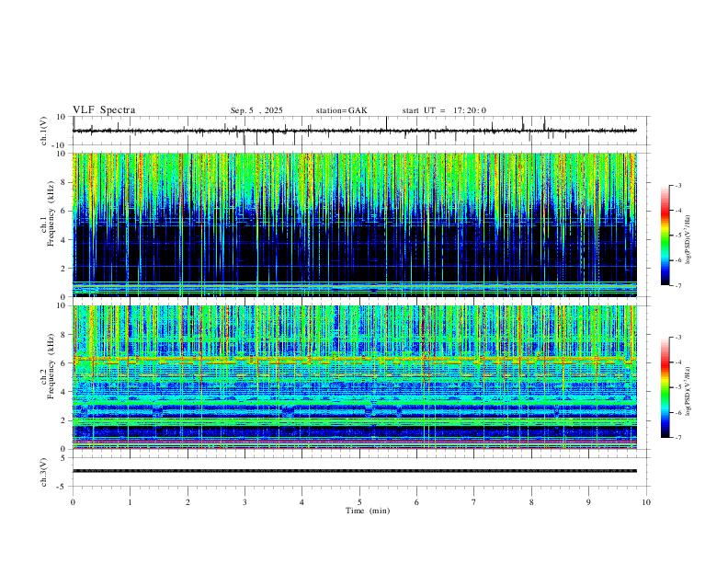Click the "8" tick on time axis
Image resolution: width=728 pixels, height=563 pixels.
coord(531,502)
